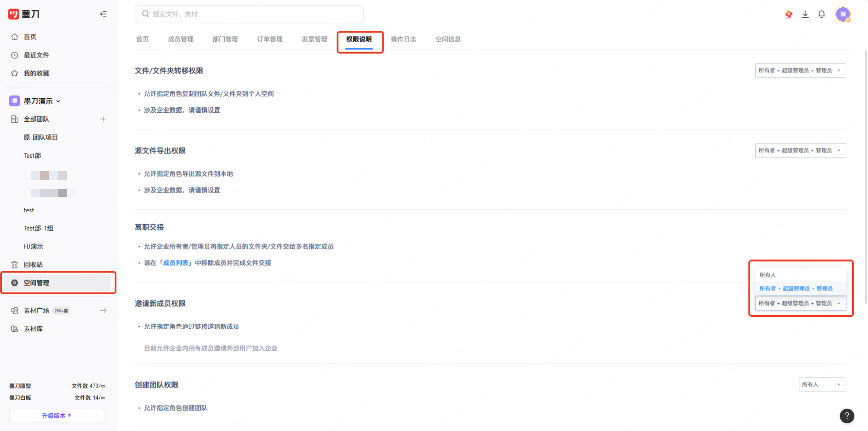Viewport: 868px width, 431px height.
Task: Choose 所有者 + 超级管理员 + 管理员 option in list
Action: pyautogui.click(x=800, y=288)
